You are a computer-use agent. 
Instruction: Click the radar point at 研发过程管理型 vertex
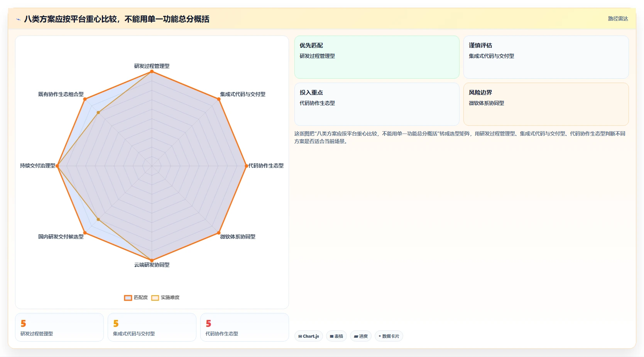(152, 71)
